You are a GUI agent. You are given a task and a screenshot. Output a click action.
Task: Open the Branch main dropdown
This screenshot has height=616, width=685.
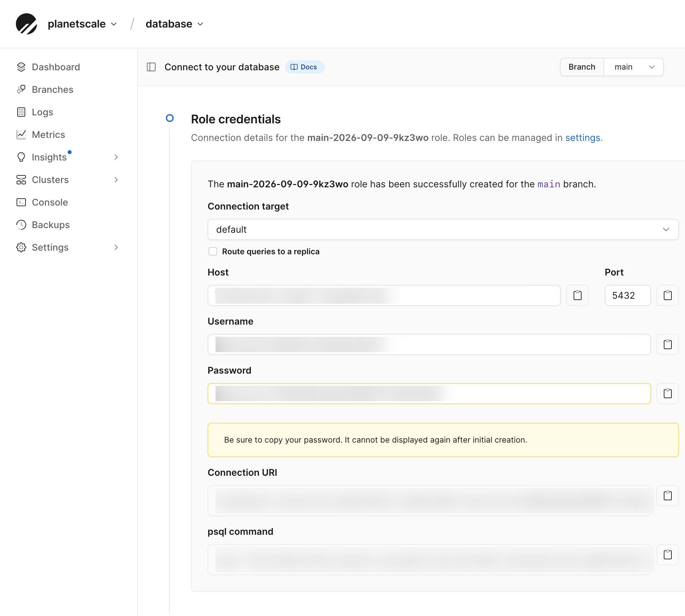coord(633,67)
